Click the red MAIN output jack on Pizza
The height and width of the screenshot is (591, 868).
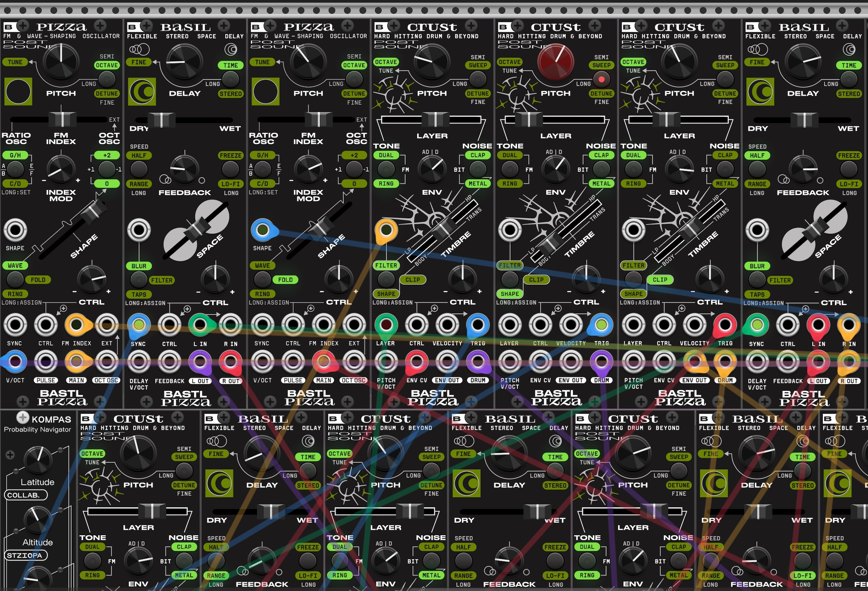click(x=323, y=361)
